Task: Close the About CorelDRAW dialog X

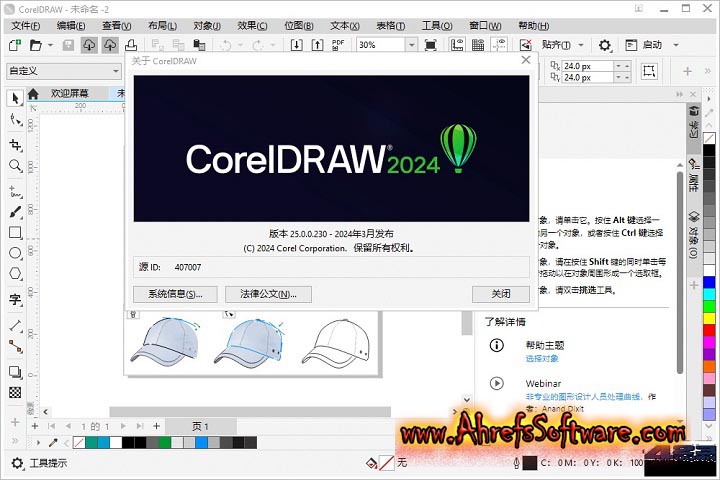Action: 526,60
